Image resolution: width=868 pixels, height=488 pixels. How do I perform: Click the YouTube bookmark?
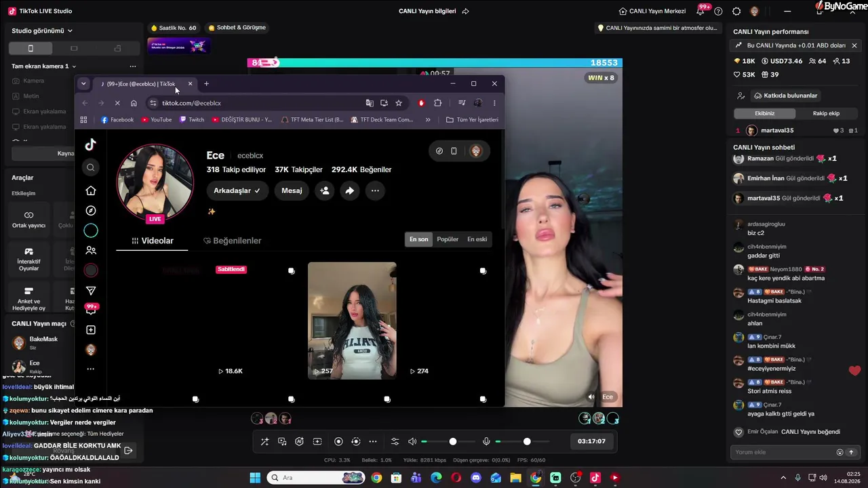click(157, 120)
